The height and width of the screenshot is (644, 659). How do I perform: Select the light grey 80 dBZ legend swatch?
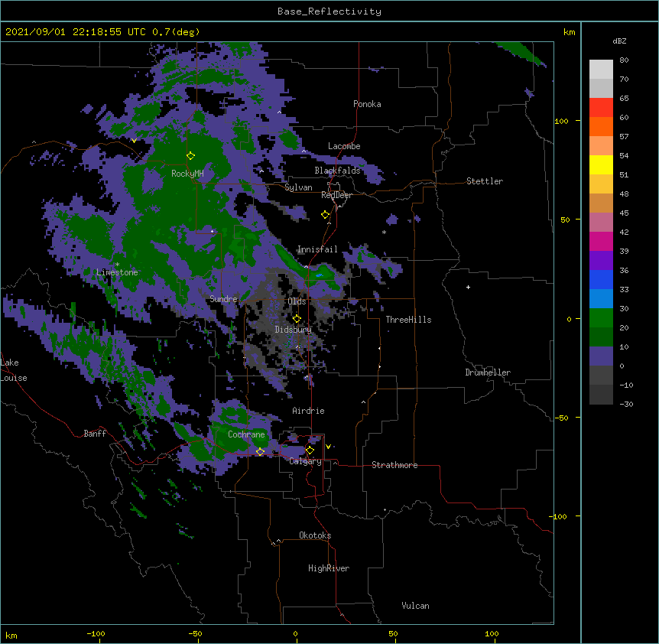(x=601, y=70)
